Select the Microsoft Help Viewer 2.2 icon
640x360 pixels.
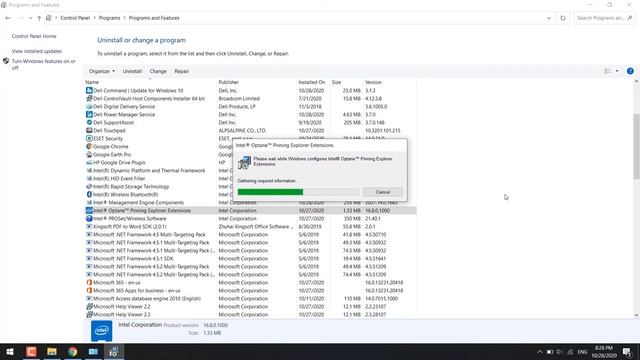click(89, 307)
